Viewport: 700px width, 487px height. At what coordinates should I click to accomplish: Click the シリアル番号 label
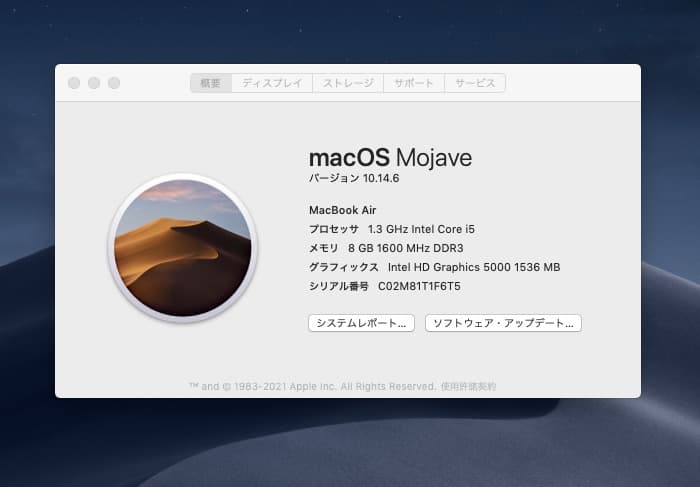pos(339,286)
